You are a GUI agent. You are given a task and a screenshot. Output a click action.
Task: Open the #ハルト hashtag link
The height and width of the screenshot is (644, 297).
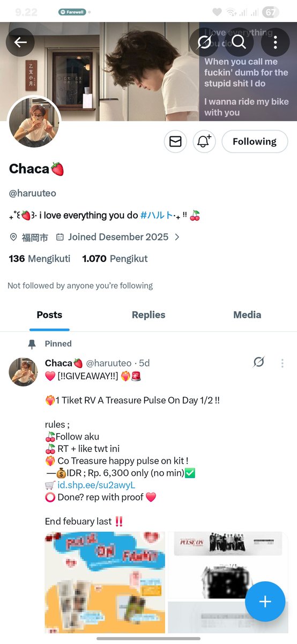[x=157, y=215]
